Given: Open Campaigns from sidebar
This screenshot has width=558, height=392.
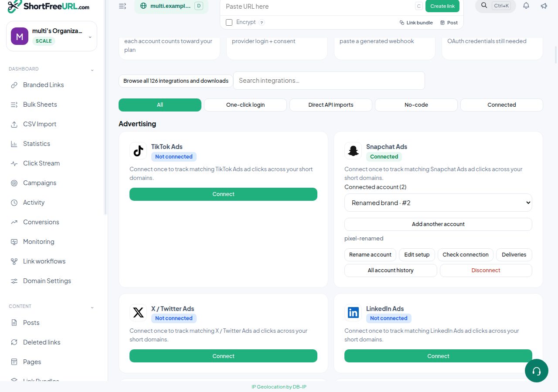Looking at the screenshot, I should coord(40,183).
